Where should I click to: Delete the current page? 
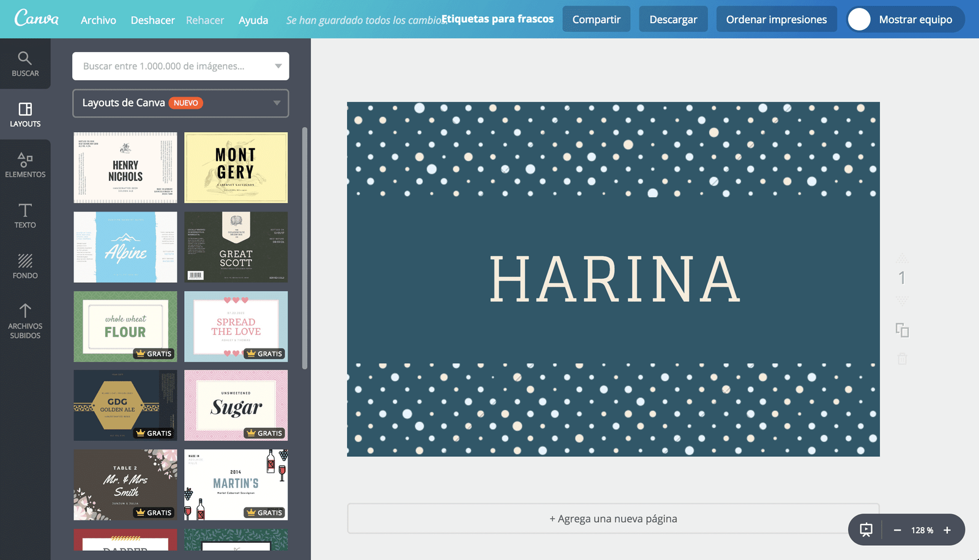[902, 359]
